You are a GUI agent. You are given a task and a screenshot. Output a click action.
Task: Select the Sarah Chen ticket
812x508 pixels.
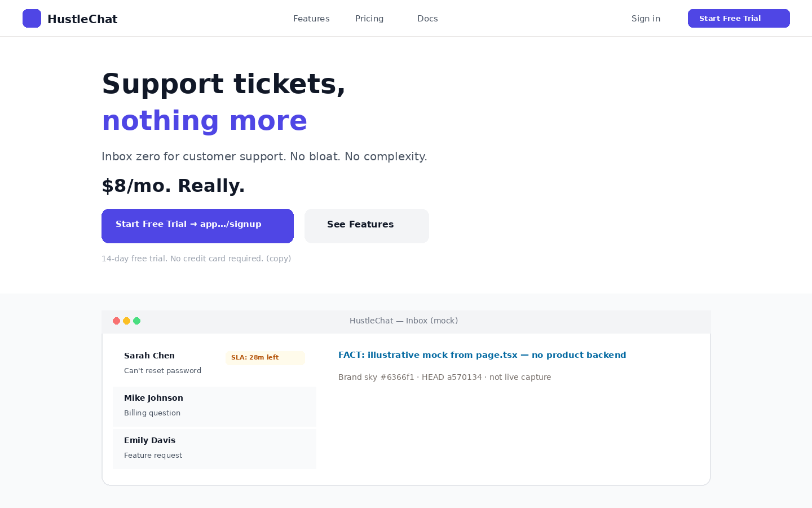[x=214, y=363]
